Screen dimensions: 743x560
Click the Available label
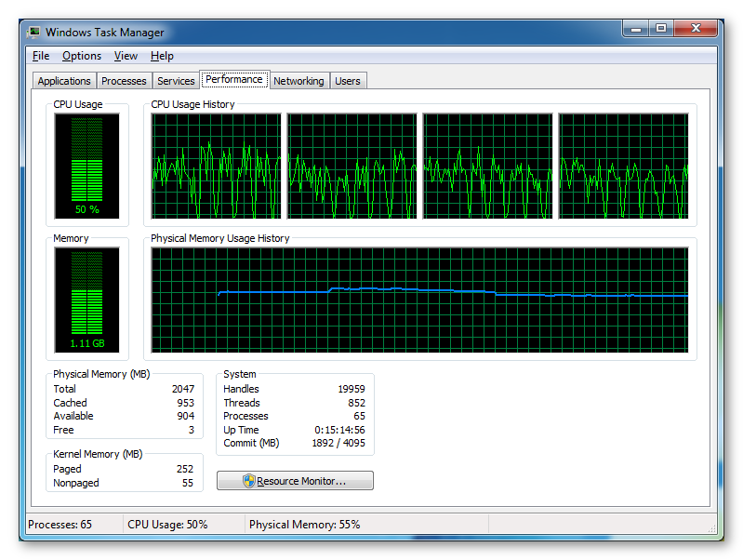coord(73,416)
